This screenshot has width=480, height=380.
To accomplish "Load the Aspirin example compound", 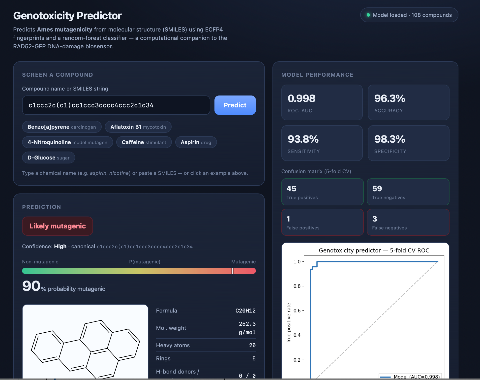I will point(196,142).
